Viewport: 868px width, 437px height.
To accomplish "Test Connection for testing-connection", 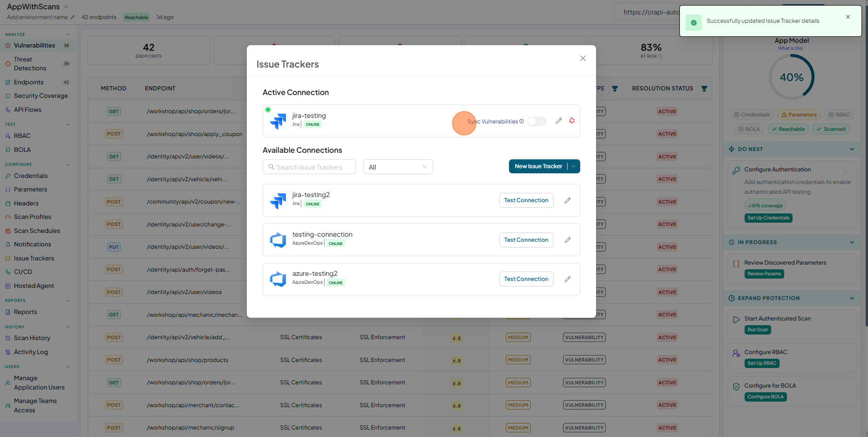I will (x=526, y=240).
